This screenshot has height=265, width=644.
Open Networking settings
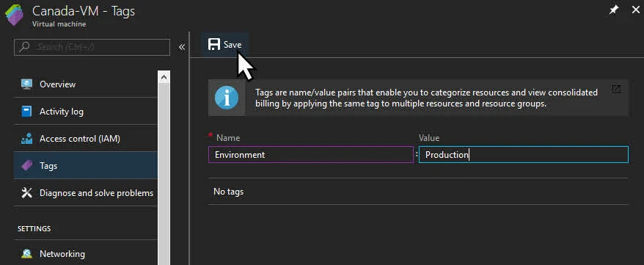point(85,254)
